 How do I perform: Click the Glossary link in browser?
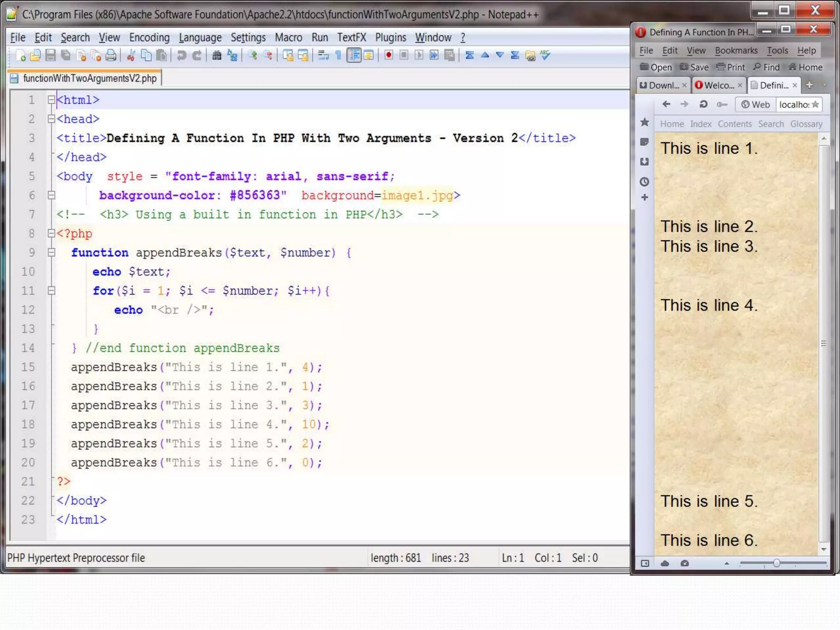806,124
